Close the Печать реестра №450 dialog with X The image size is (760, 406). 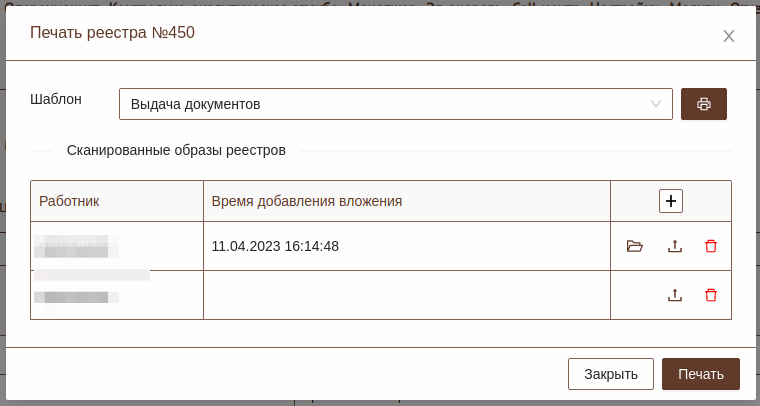pyautogui.click(x=729, y=36)
